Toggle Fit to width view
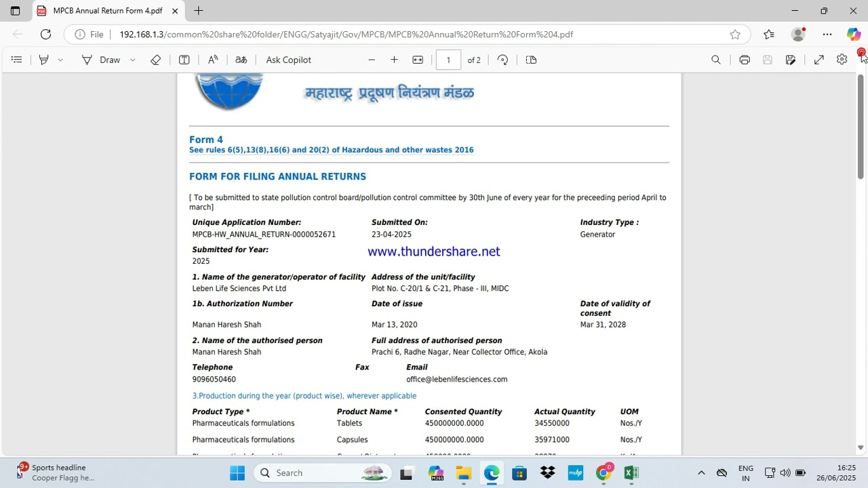The image size is (868, 488). pos(418,60)
